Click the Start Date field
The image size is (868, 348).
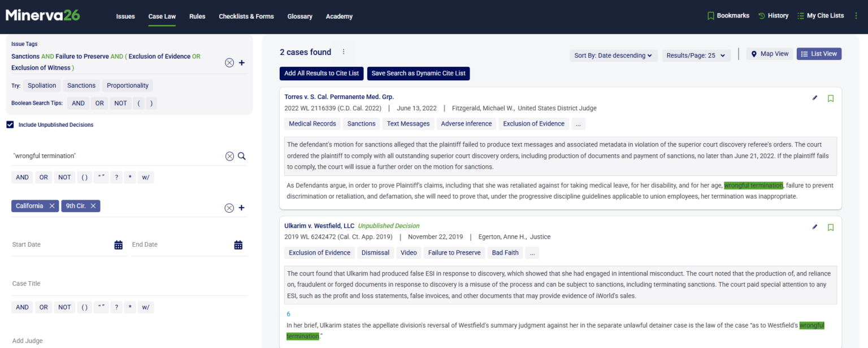click(61, 244)
